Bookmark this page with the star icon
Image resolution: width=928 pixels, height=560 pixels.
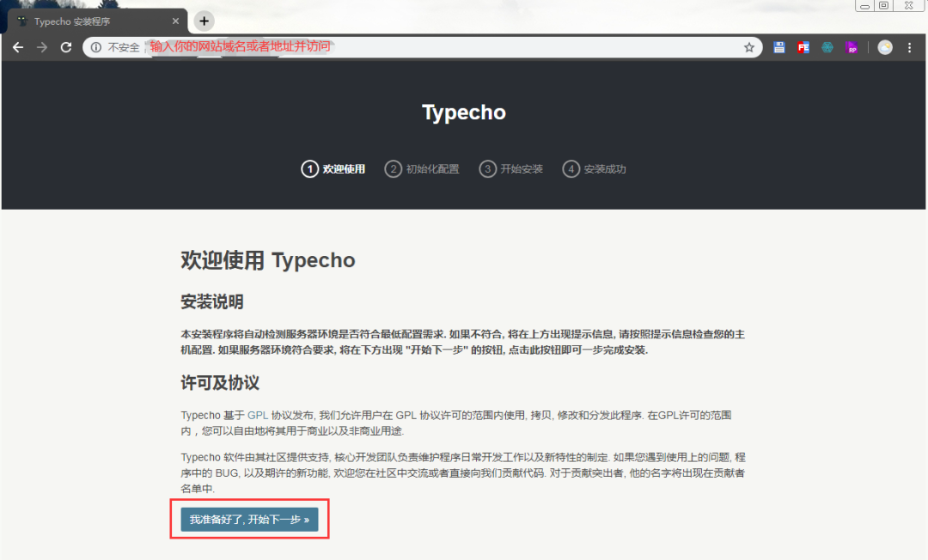(749, 47)
